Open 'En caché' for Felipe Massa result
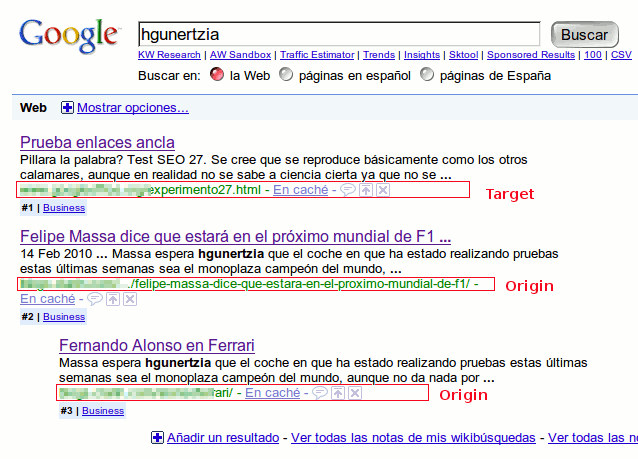638x459 pixels. [x=48, y=299]
